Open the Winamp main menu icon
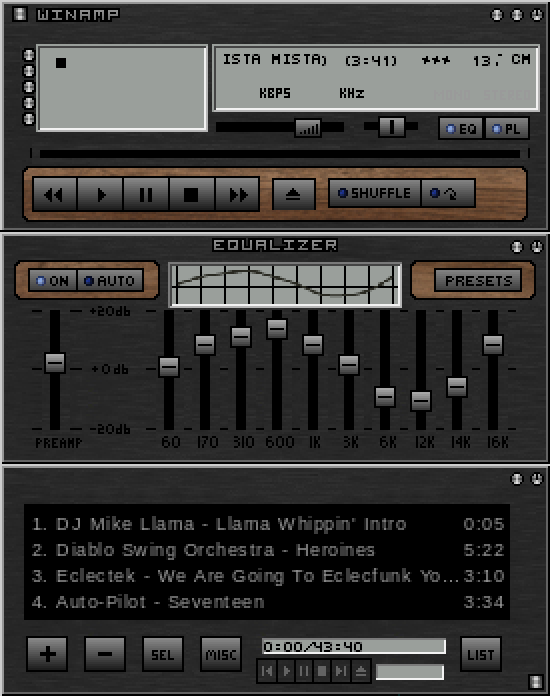The width and height of the screenshot is (550, 696). [19, 14]
